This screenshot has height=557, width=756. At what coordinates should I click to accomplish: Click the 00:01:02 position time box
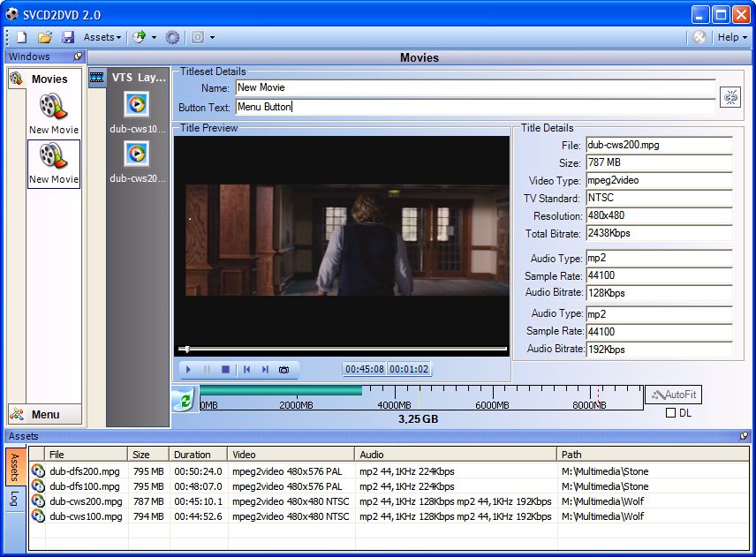[x=409, y=370]
